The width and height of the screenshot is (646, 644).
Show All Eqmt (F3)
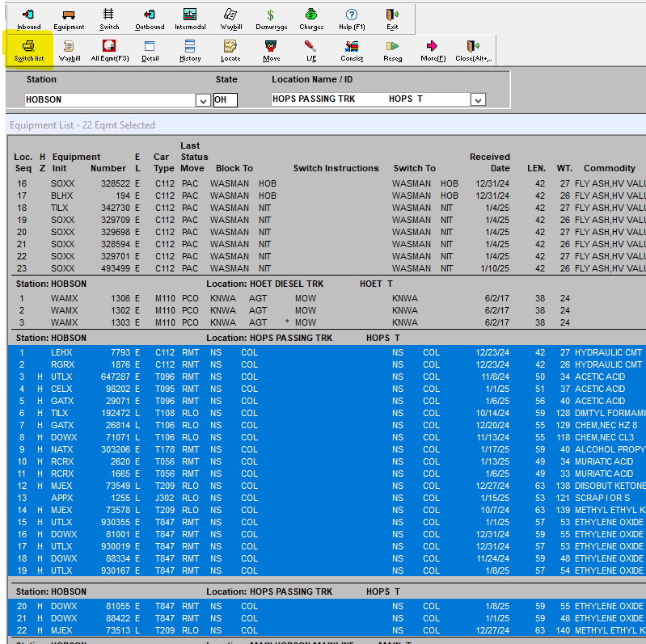(109, 51)
